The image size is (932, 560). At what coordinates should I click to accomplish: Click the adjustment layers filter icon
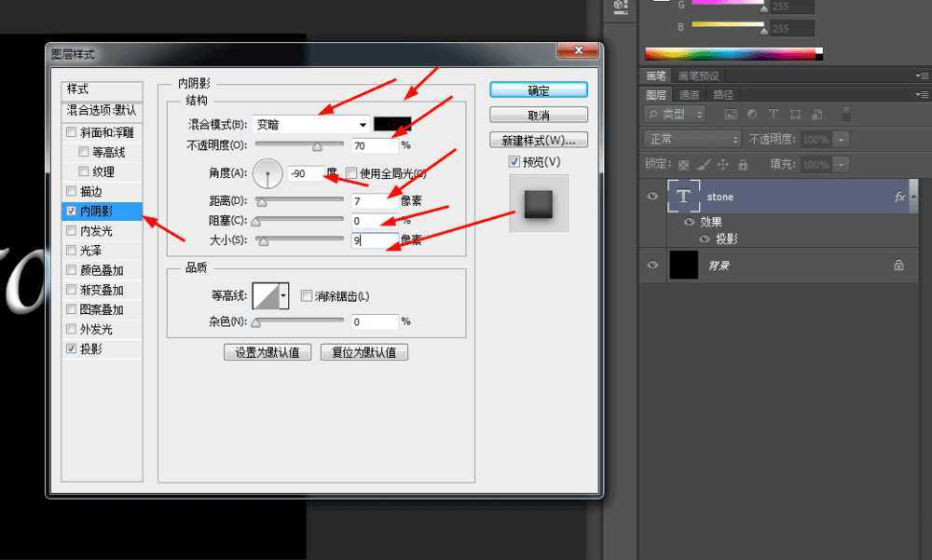click(x=752, y=115)
